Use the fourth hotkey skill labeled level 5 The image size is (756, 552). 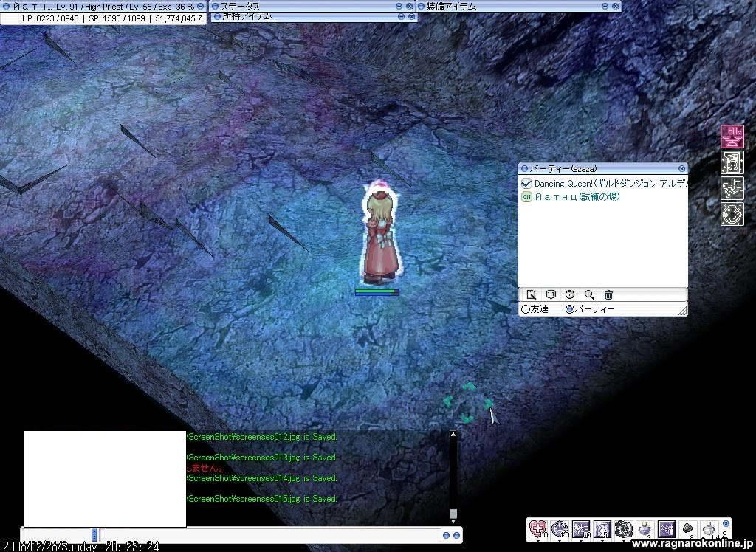(602, 529)
